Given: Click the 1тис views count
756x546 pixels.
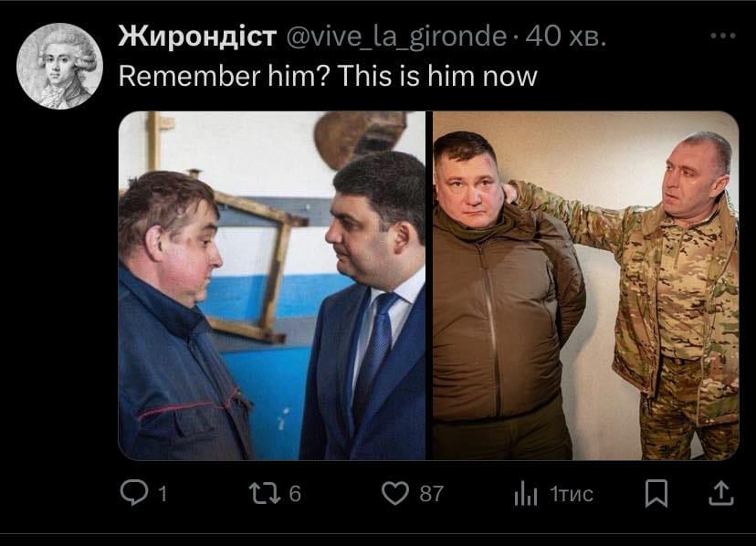Looking at the screenshot, I should tap(572, 494).
